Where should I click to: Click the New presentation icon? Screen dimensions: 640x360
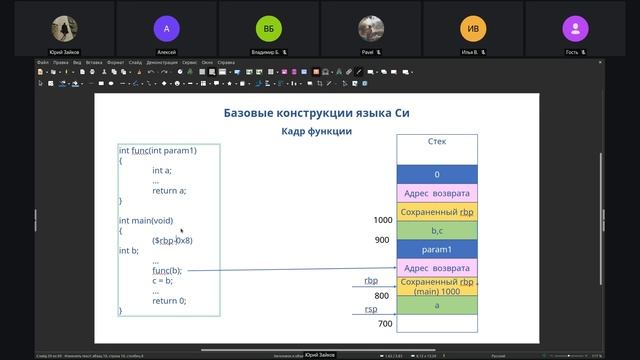(x=40, y=72)
